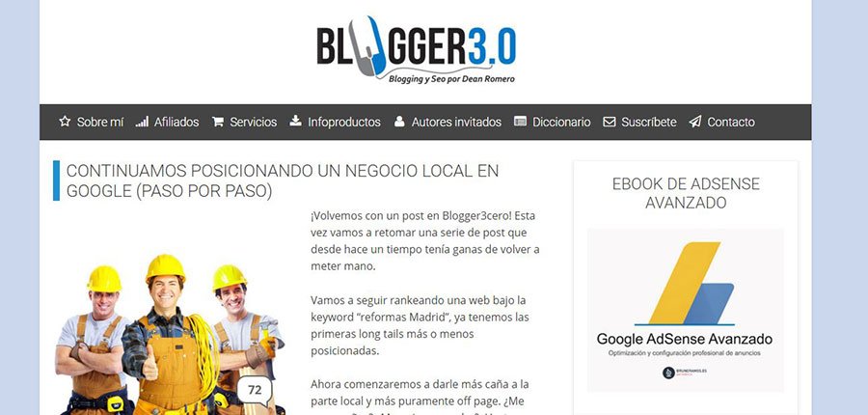Click the envelope icon beside Suscríbete

609,122
